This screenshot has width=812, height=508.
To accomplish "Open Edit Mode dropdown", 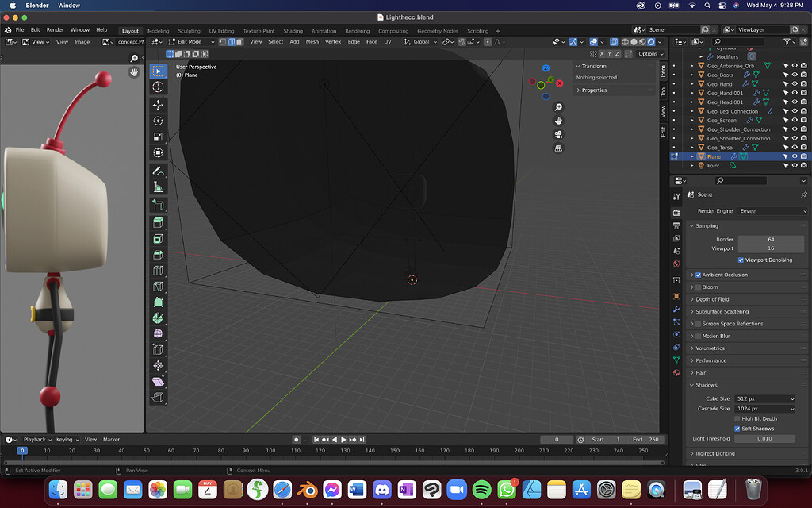I will pos(191,42).
